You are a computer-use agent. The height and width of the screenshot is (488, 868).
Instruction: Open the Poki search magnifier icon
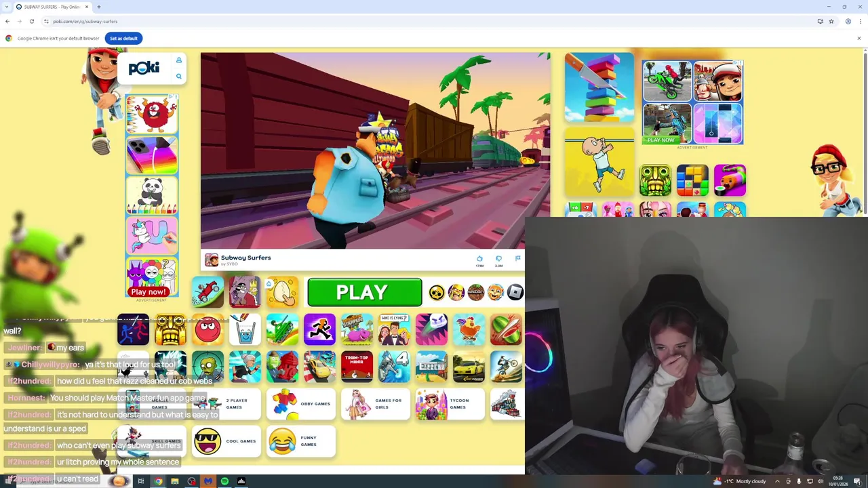[179, 76]
